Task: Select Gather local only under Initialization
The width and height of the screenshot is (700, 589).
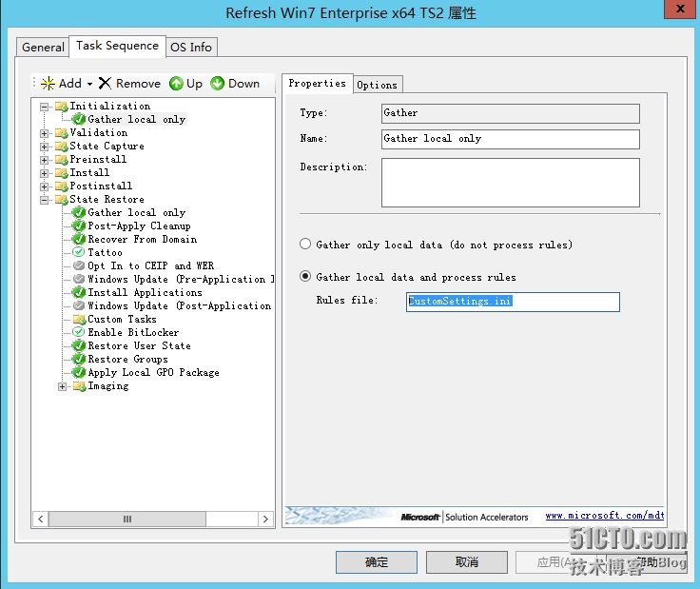Action: click(x=137, y=119)
